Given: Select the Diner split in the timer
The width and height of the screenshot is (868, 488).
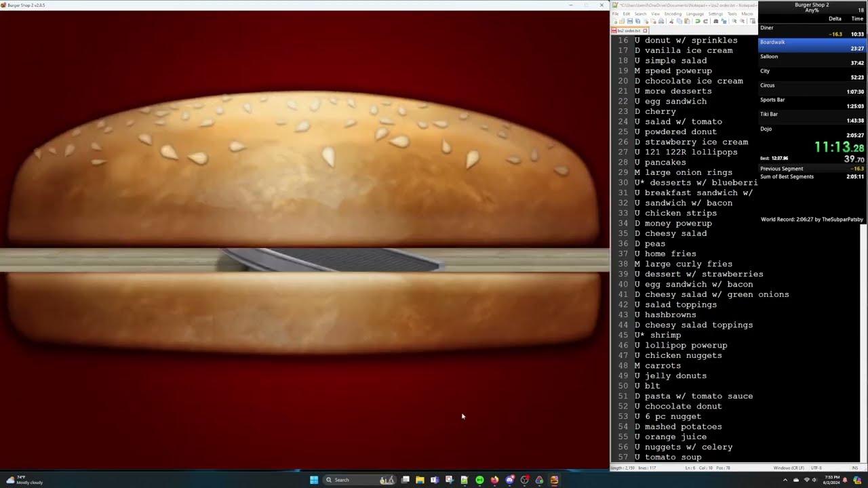Looking at the screenshot, I should coord(812,30).
